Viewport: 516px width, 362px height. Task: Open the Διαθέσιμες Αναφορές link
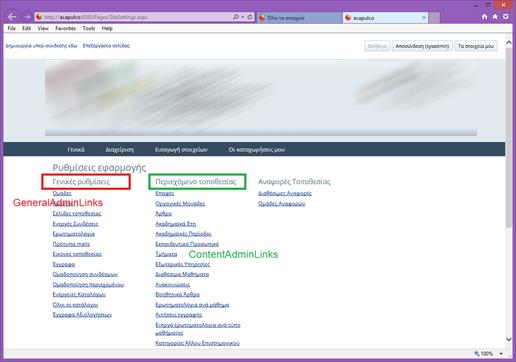tap(285, 193)
